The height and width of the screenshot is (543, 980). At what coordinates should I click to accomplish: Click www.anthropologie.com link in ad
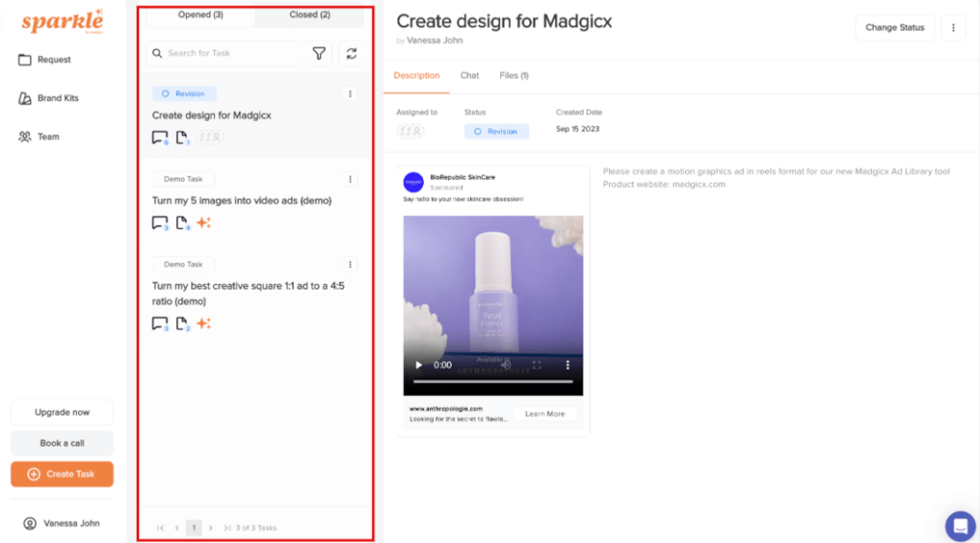[x=446, y=409]
